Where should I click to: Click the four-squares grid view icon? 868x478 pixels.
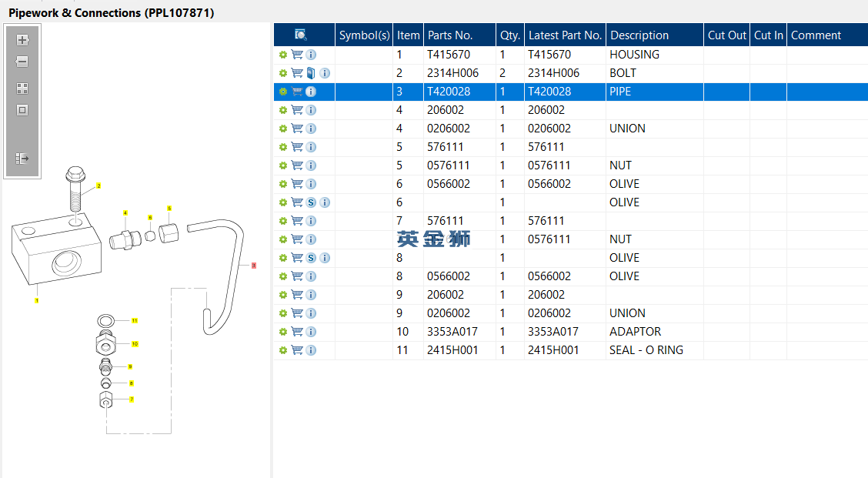click(x=22, y=89)
